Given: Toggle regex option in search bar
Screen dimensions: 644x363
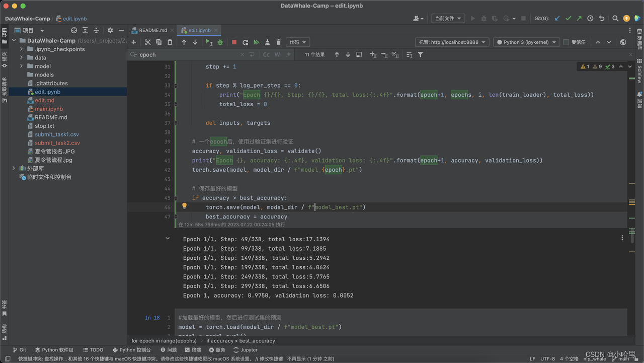Looking at the screenshot, I should pos(288,54).
